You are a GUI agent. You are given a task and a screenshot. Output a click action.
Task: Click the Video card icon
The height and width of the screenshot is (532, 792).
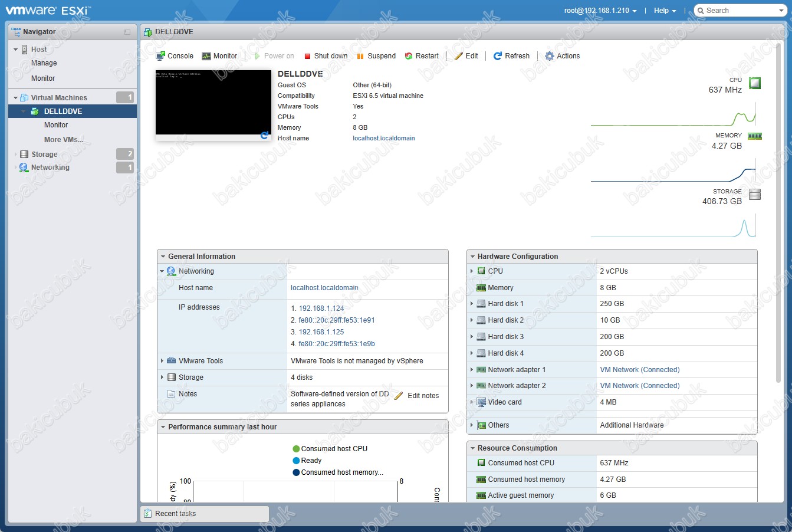[481, 402]
